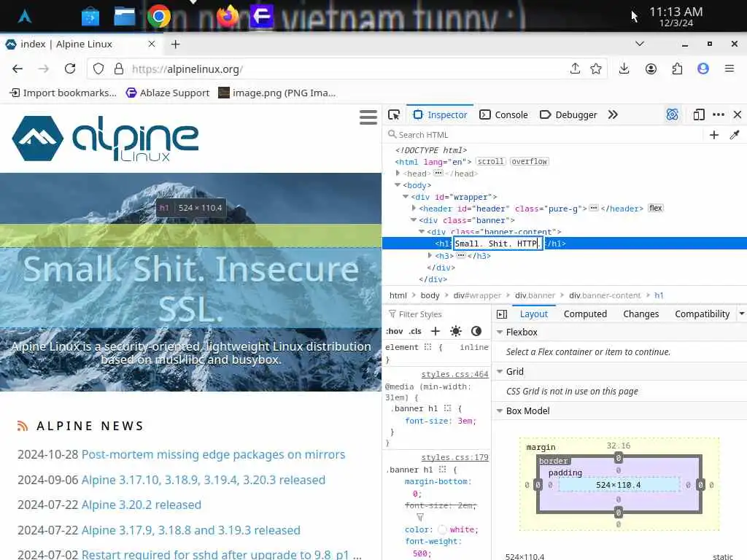Open styles.css:179 source link

pyautogui.click(x=454, y=457)
